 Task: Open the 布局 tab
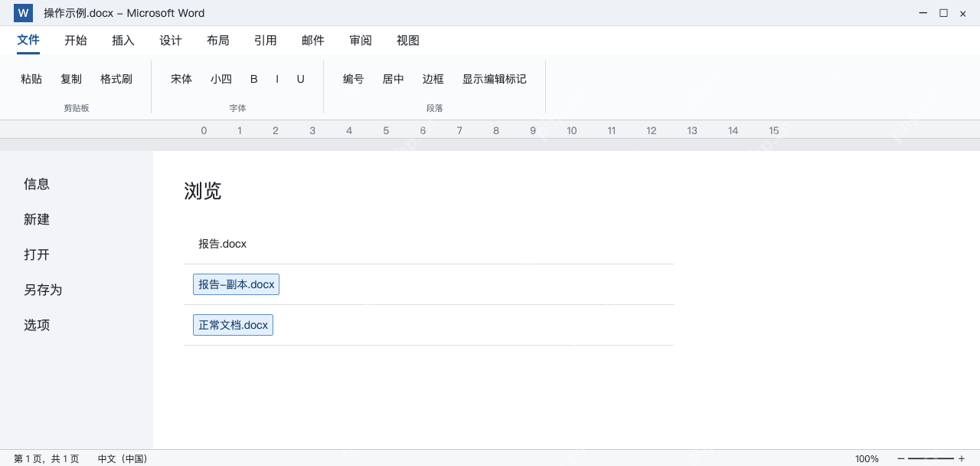tap(218, 41)
